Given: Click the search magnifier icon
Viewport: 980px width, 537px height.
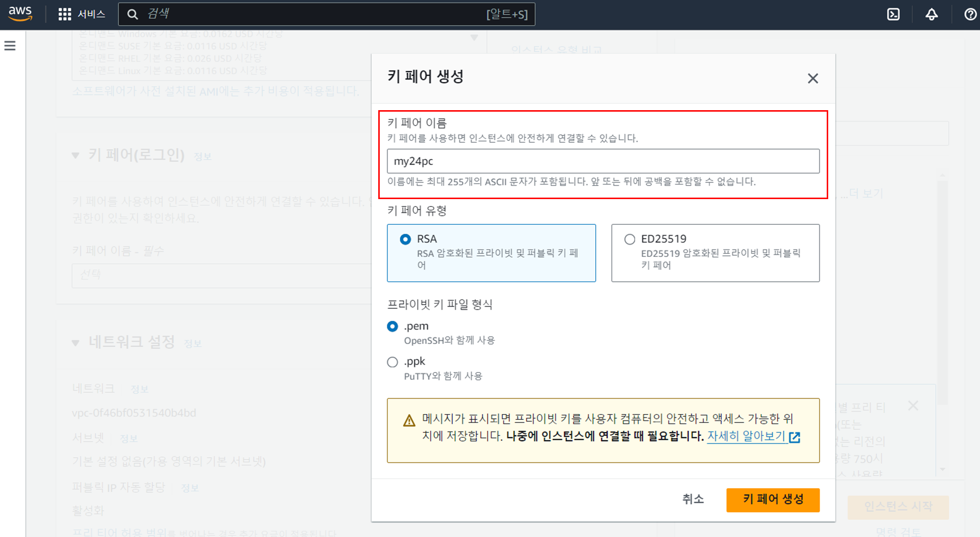Looking at the screenshot, I should click(x=133, y=14).
